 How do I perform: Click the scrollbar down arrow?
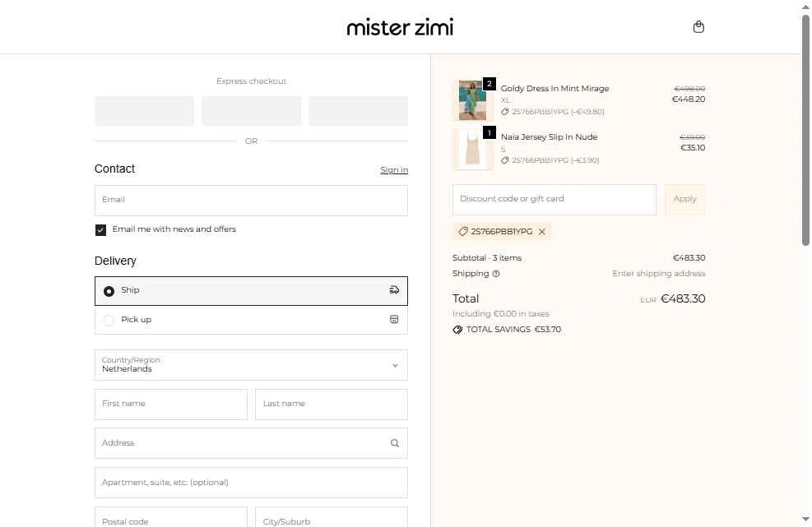805,519
